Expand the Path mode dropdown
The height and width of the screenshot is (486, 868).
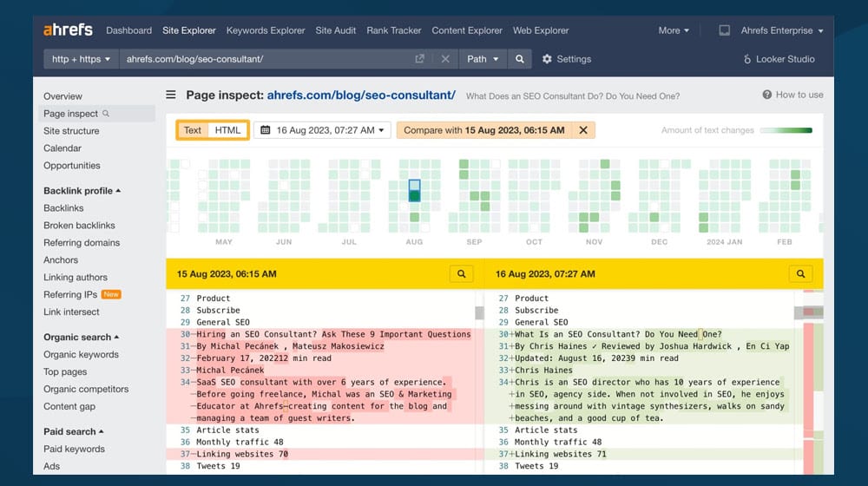click(x=483, y=59)
